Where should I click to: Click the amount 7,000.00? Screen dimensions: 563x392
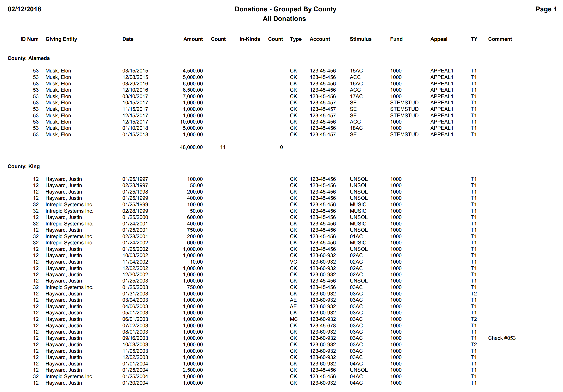coord(193,96)
